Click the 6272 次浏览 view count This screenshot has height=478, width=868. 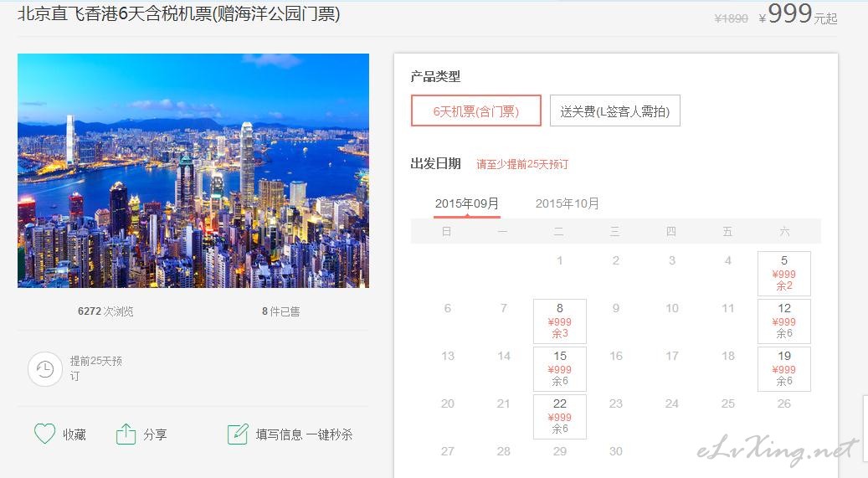pos(105,311)
